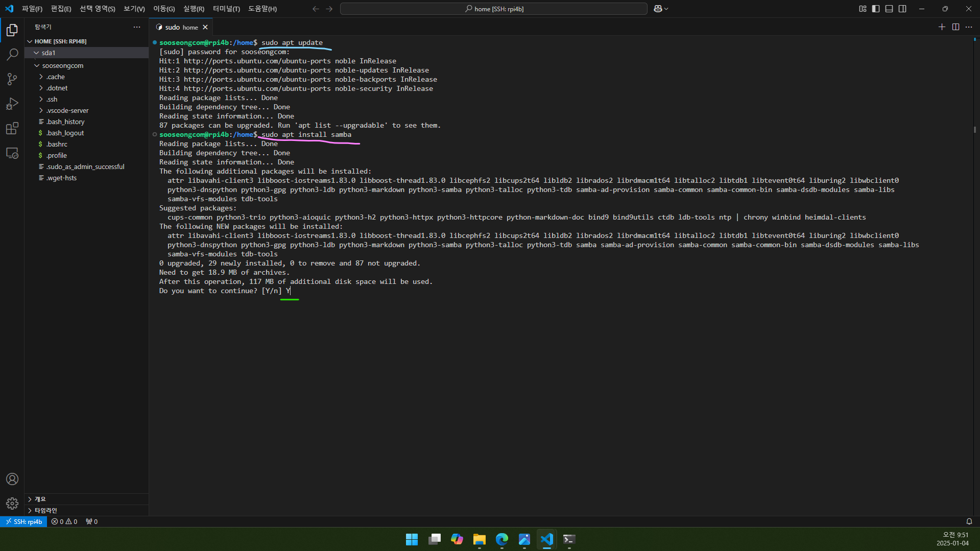Open File Explorer from taskbar
980x551 pixels.
pyautogui.click(x=480, y=539)
